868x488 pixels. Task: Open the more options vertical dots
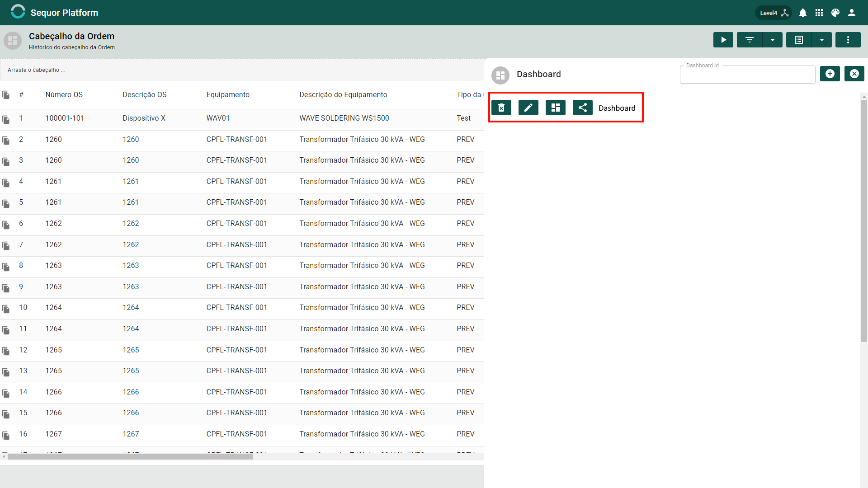848,40
